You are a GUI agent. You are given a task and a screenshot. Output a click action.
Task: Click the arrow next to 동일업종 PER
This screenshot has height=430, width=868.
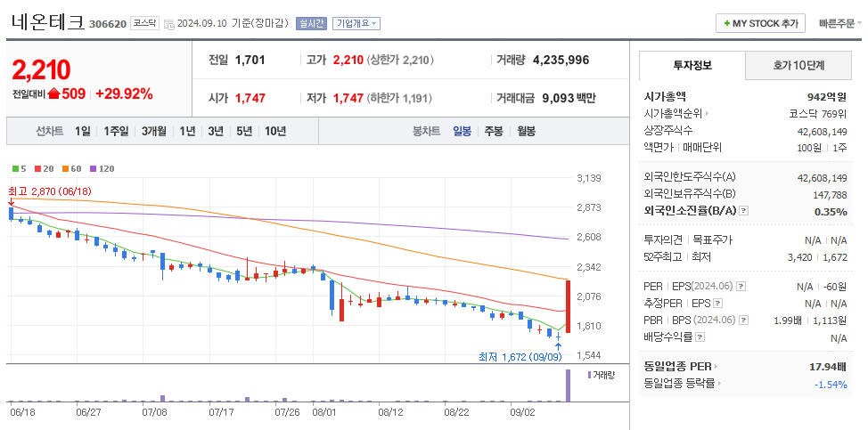click(x=716, y=366)
